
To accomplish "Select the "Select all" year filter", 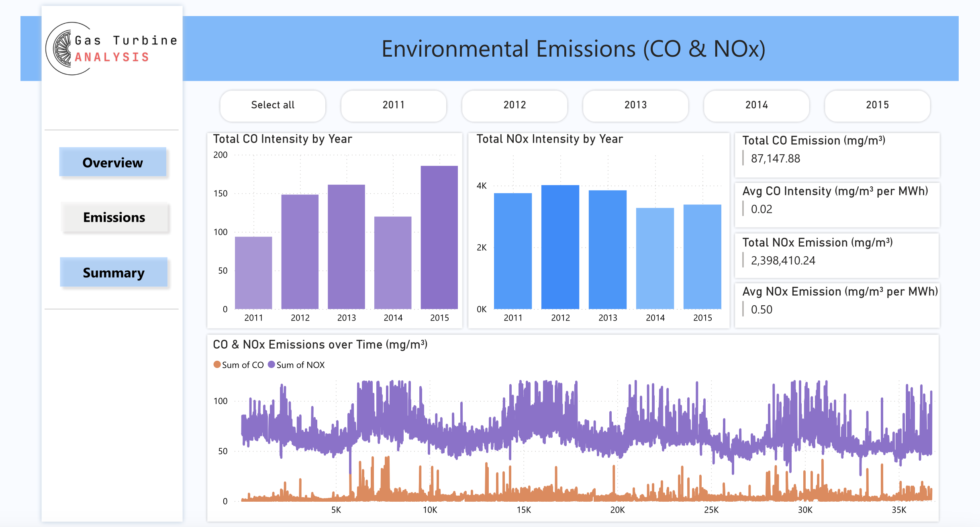I will [272, 105].
